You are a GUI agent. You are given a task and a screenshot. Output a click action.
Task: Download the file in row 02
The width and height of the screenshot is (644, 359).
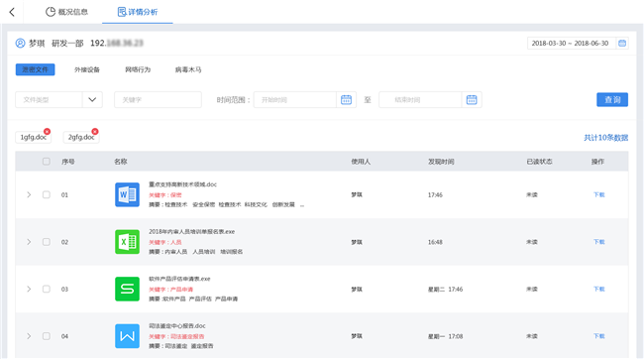tap(599, 242)
